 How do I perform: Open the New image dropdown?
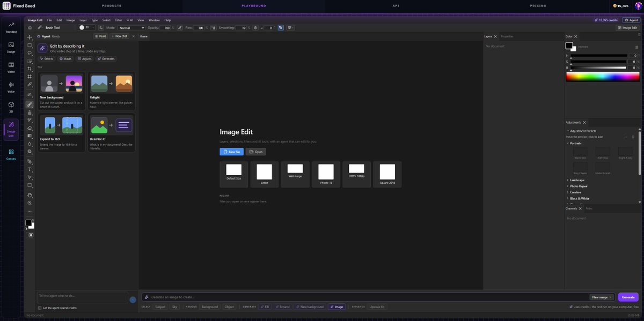click(x=602, y=297)
